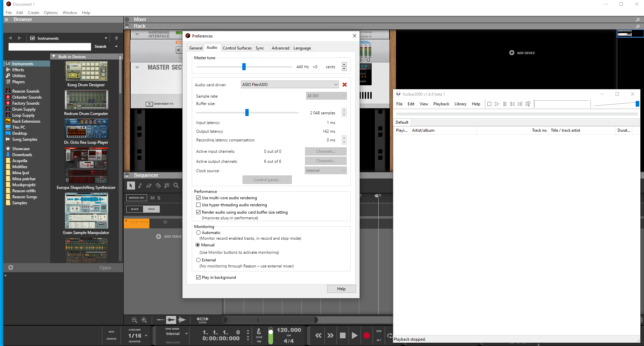The height and width of the screenshot is (346, 644).
Task: Select the Mute tool in the sequencer
Action: [x=167, y=186]
